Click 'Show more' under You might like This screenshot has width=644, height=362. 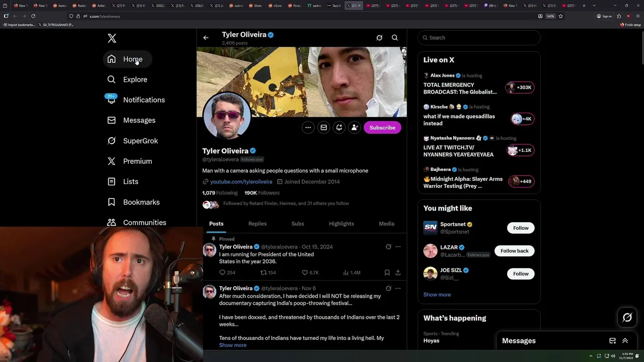(437, 295)
